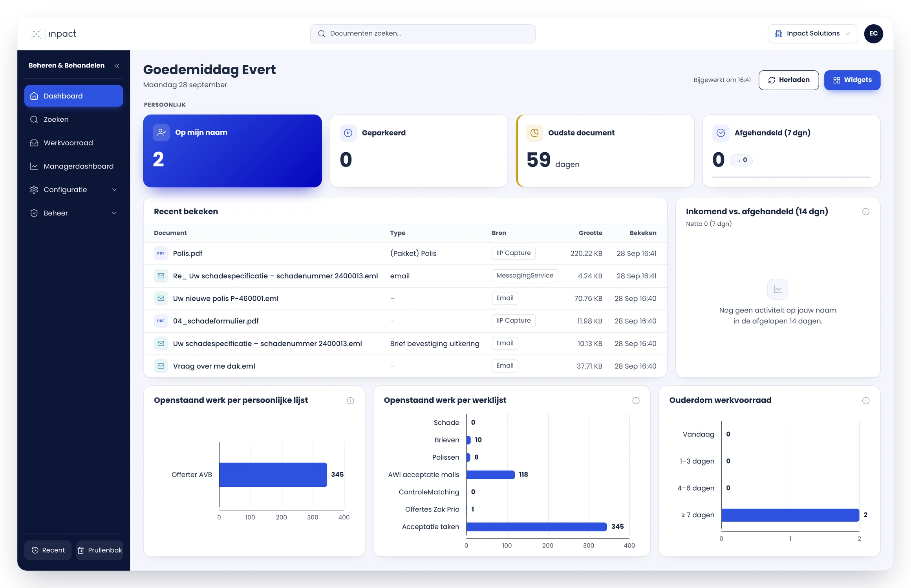Open Vraag over me dak.eml
The height and width of the screenshot is (588, 911).
point(214,366)
